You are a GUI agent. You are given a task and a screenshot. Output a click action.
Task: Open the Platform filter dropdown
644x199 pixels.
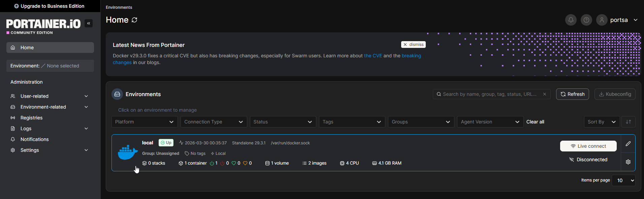pos(144,122)
